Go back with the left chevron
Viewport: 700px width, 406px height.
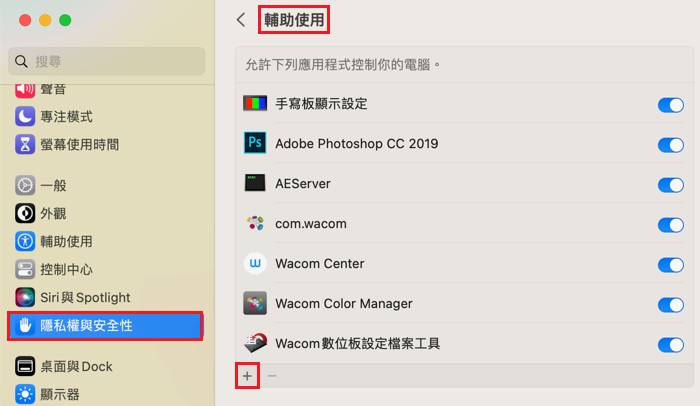pyautogui.click(x=241, y=20)
